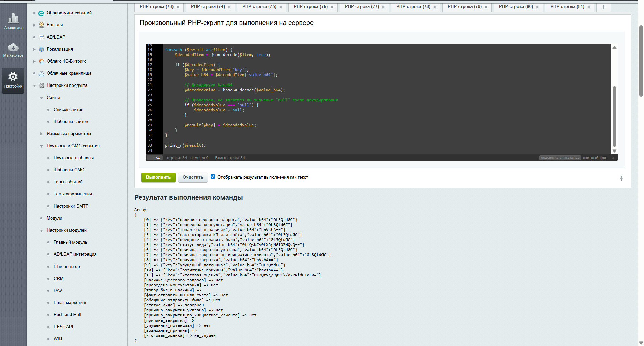Screen dimensions: 644x346
Task: Pin the PHP script panel
Action: tap(621, 178)
